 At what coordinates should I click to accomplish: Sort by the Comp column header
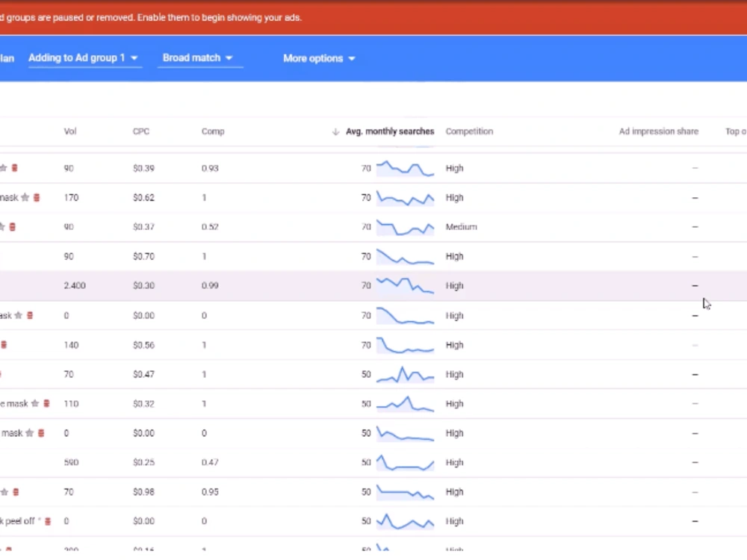pos(212,131)
